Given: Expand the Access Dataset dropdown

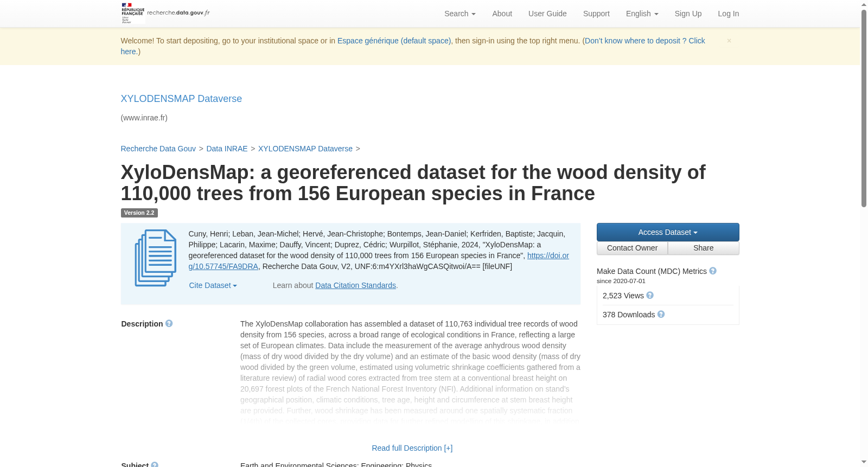Looking at the screenshot, I should point(668,232).
